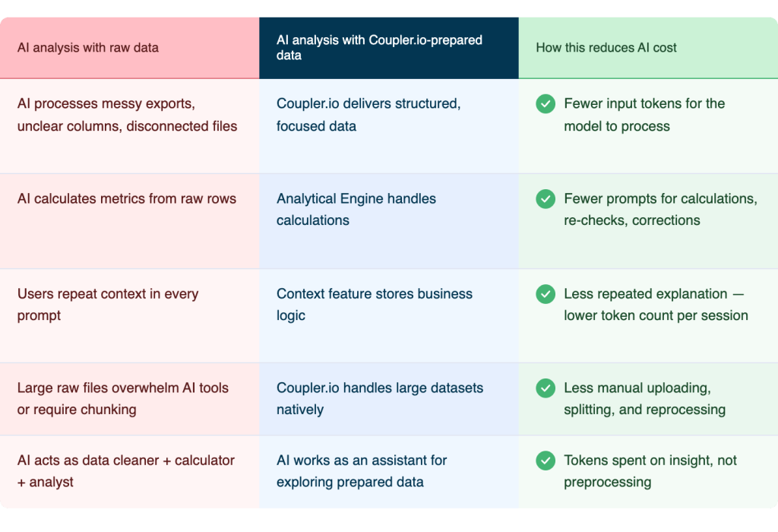
Task: Select 'Coupler.io delivers structured, focused data' cell
Action: 389,126
